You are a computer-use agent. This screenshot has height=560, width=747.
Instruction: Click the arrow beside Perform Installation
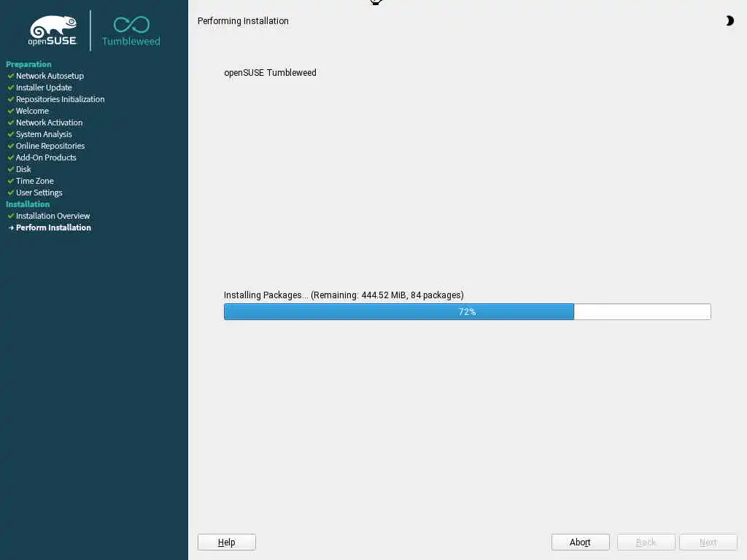tap(11, 227)
